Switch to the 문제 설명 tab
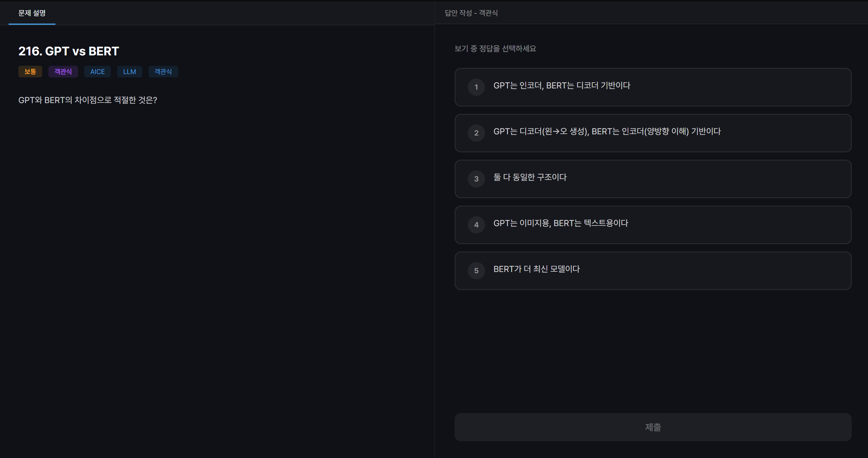The height and width of the screenshot is (458, 868). [31, 13]
